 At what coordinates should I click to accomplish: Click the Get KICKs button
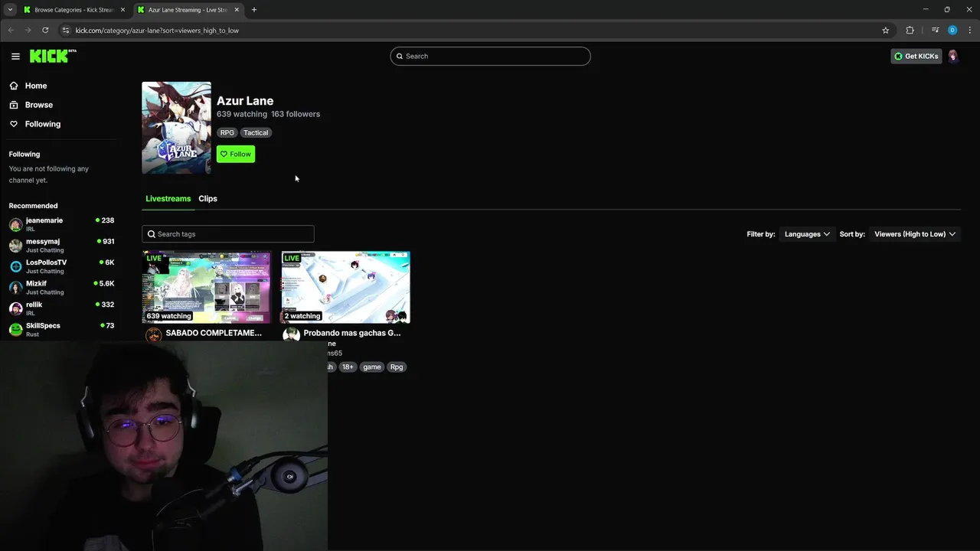(x=916, y=56)
